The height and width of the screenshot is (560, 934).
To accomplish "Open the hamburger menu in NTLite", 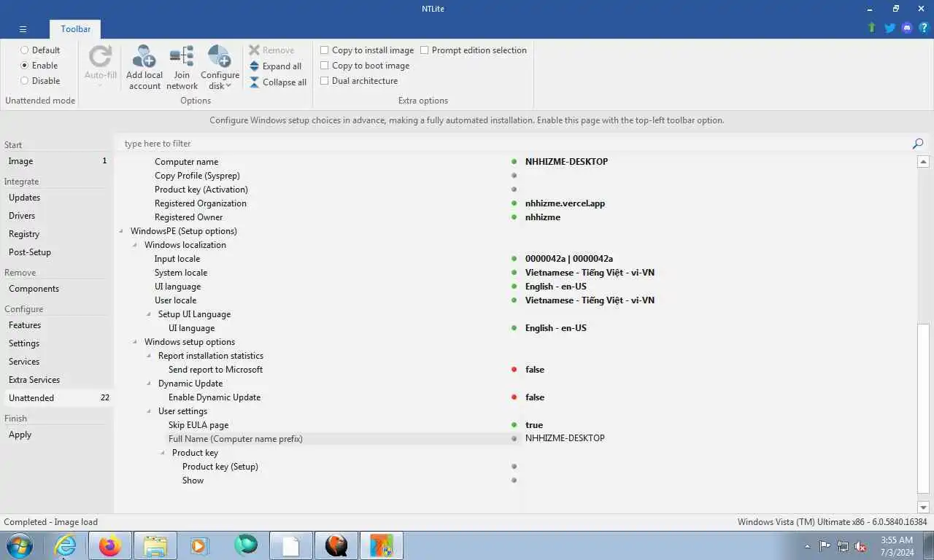I will pyautogui.click(x=23, y=29).
